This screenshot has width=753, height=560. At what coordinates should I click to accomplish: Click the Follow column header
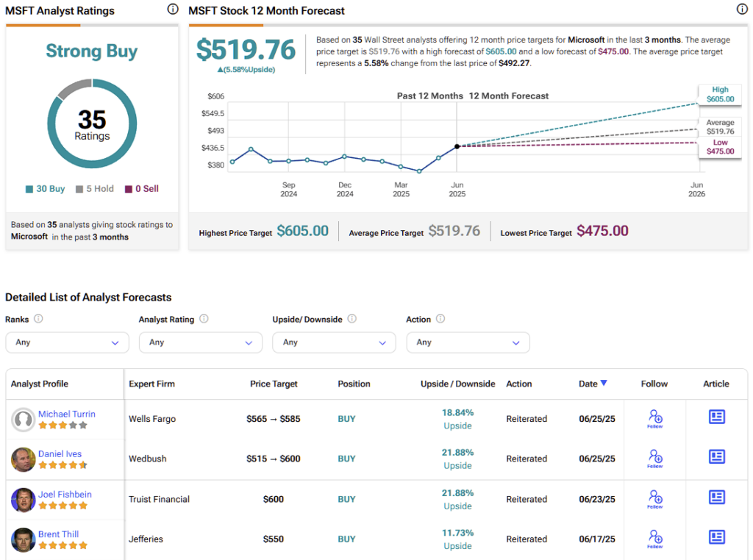[654, 384]
